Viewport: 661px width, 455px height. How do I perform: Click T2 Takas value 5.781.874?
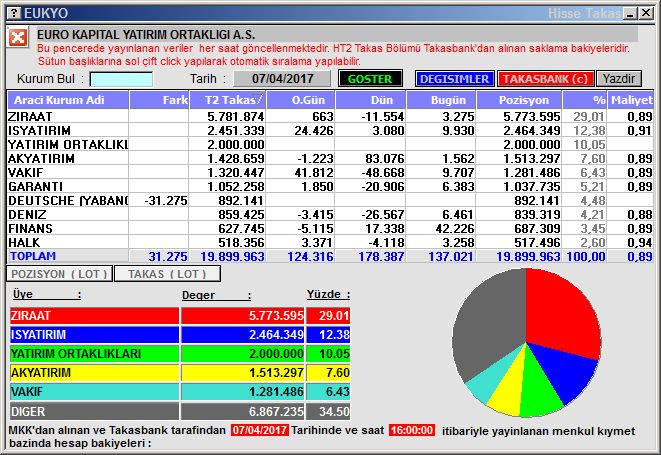(236, 116)
